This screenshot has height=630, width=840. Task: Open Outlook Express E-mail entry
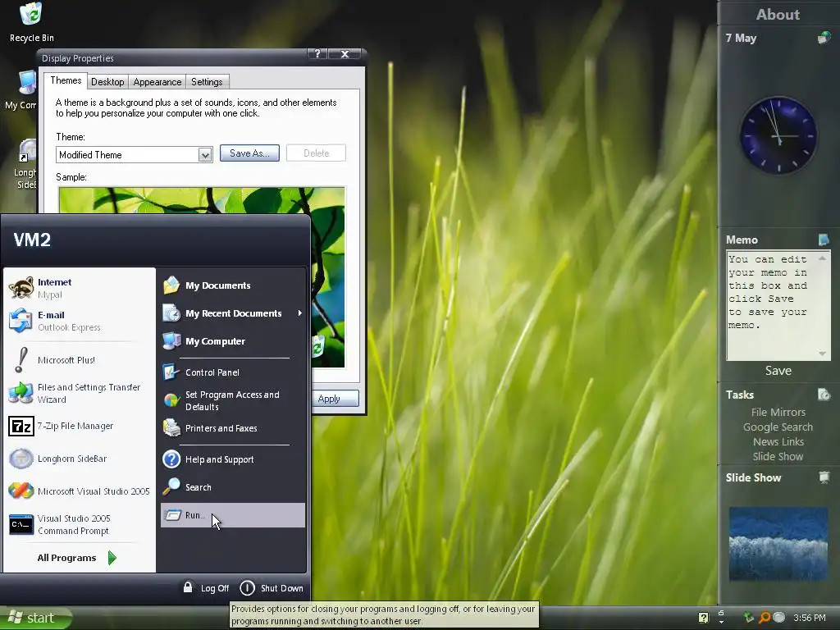pyautogui.click(x=80, y=321)
